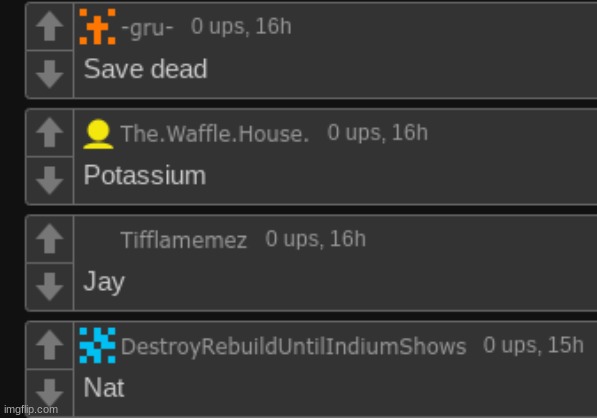Upvote Tifflamemez's "Jay" comment
597x418 pixels.
(49, 238)
